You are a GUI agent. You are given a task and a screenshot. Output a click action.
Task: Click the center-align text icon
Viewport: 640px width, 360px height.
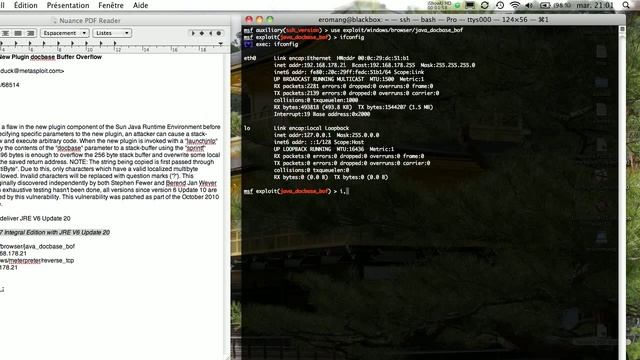(6, 33)
